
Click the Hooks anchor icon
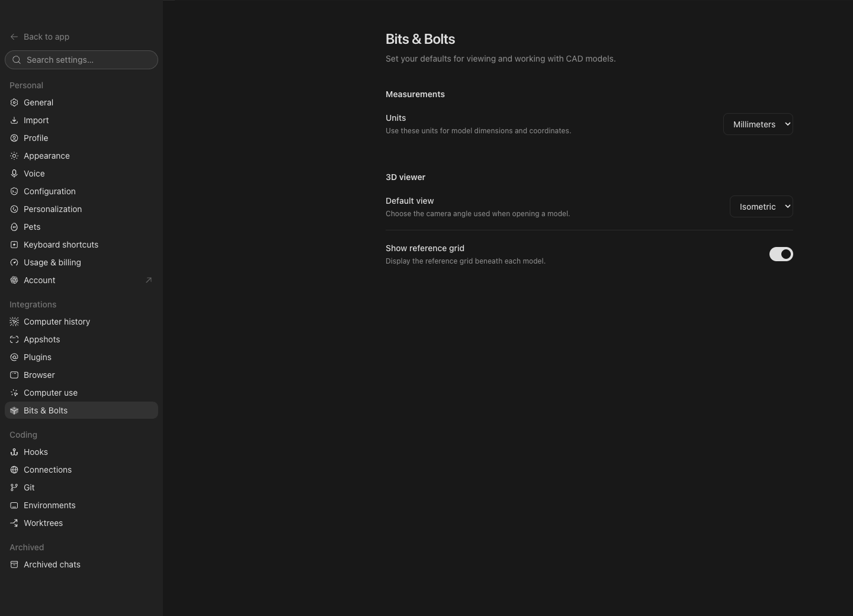click(14, 452)
